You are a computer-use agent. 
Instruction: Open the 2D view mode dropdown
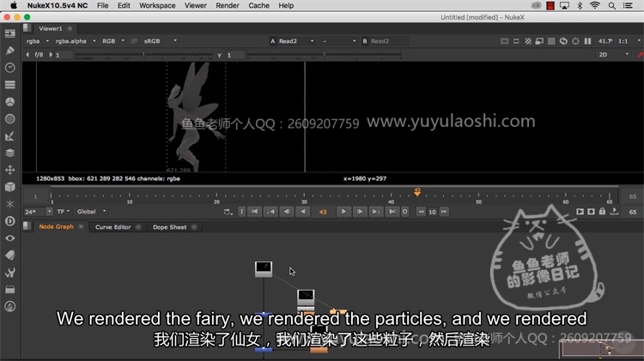point(614,55)
